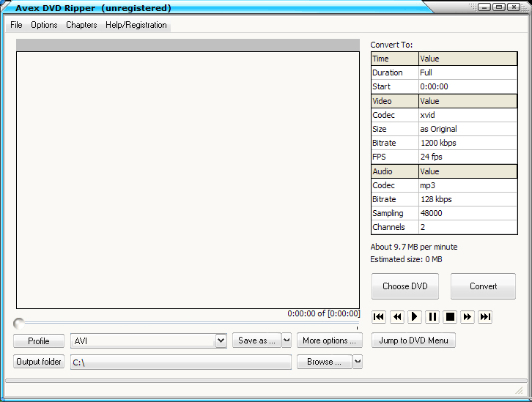Open the Chapters menu
The width and height of the screenshot is (532, 402).
[x=81, y=25]
